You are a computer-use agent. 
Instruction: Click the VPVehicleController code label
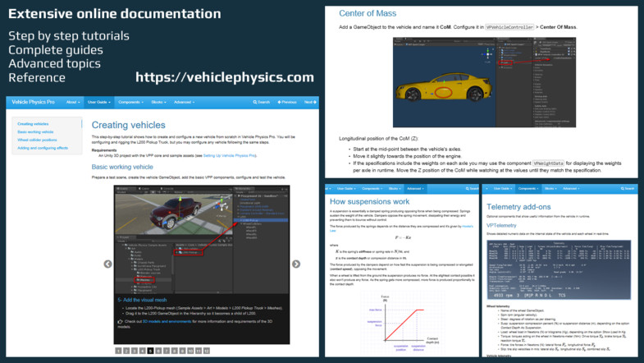coord(509,27)
